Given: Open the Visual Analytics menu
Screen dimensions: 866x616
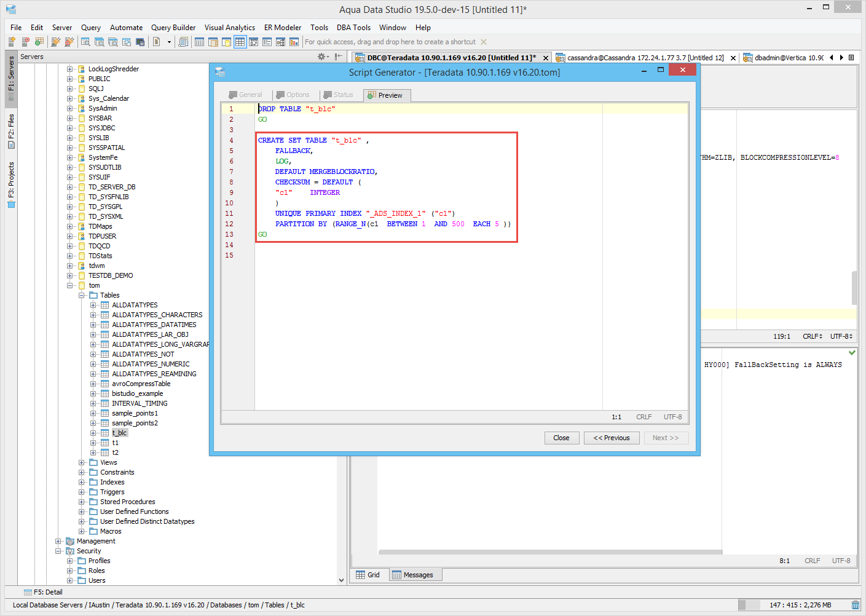Looking at the screenshot, I should pyautogui.click(x=230, y=28).
